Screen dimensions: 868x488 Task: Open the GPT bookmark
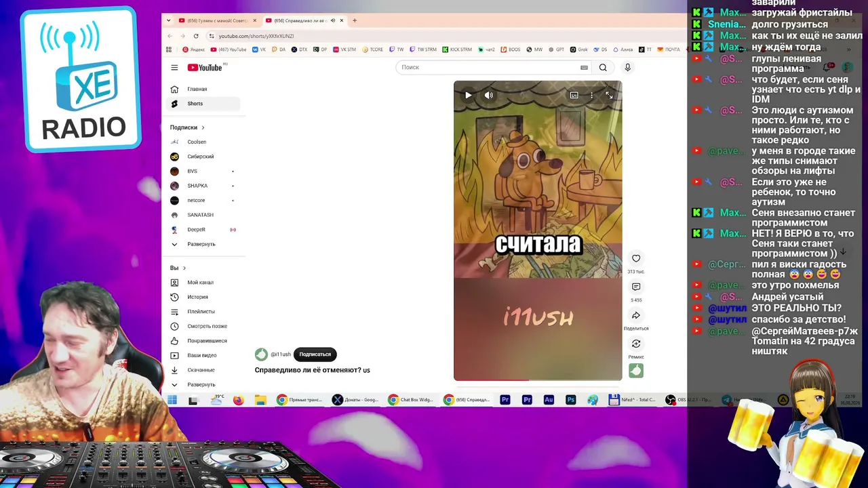[556, 49]
